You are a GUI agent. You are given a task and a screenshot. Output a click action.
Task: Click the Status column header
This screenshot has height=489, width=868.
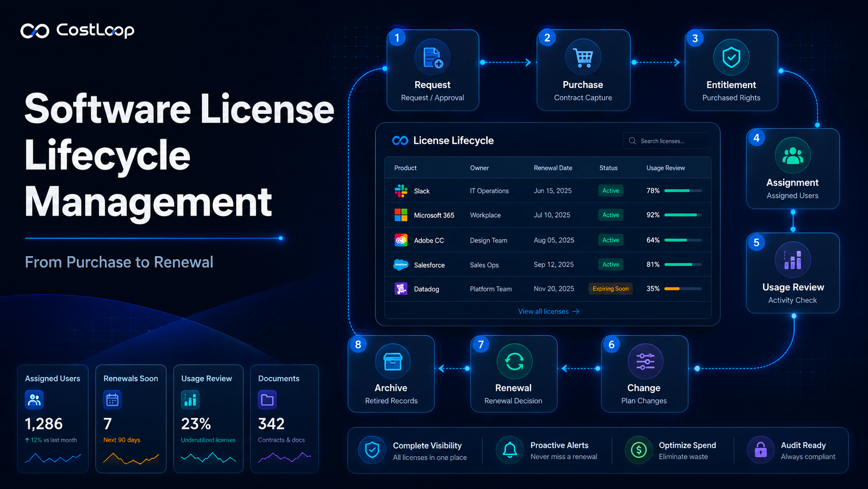(x=608, y=168)
